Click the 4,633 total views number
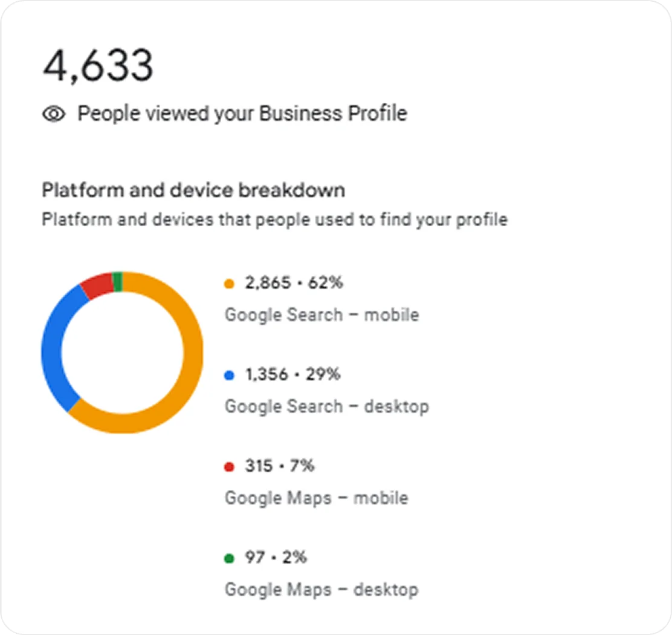The image size is (672, 635). 98,65
